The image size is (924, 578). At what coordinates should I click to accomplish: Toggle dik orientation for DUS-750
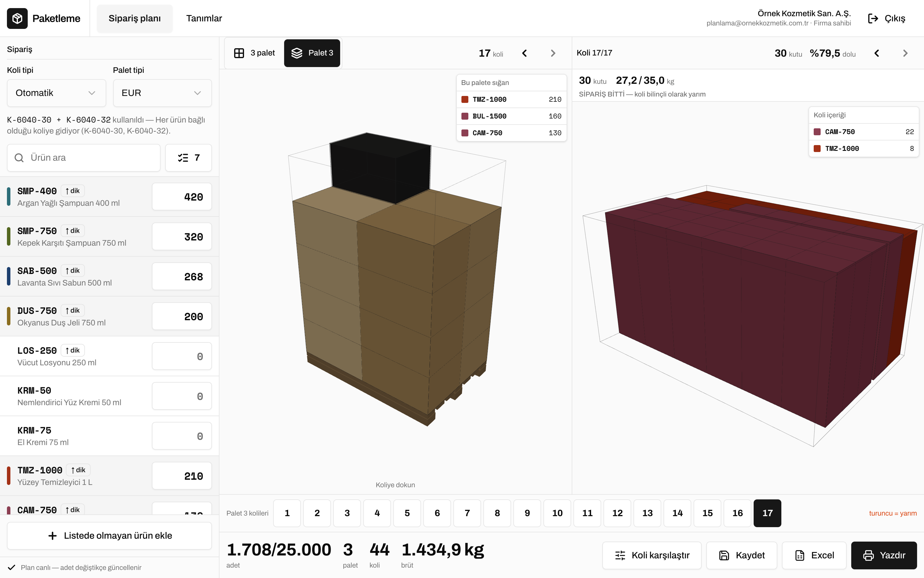pos(72,310)
